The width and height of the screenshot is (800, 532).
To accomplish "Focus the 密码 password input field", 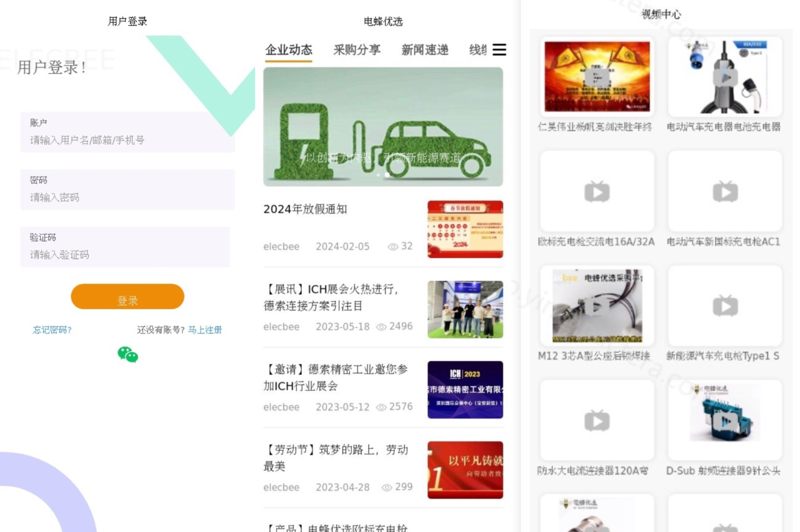I will [127, 190].
